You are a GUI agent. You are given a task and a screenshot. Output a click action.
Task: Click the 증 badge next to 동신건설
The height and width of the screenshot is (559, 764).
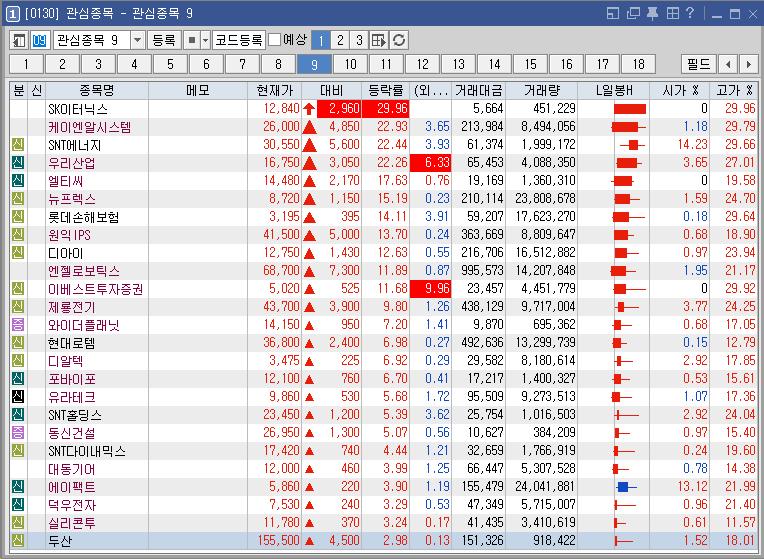tap(18, 432)
